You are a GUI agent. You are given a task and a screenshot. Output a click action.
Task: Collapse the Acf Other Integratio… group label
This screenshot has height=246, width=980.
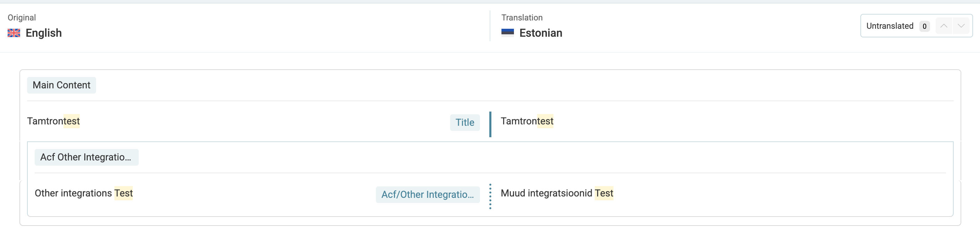click(x=86, y=157)
